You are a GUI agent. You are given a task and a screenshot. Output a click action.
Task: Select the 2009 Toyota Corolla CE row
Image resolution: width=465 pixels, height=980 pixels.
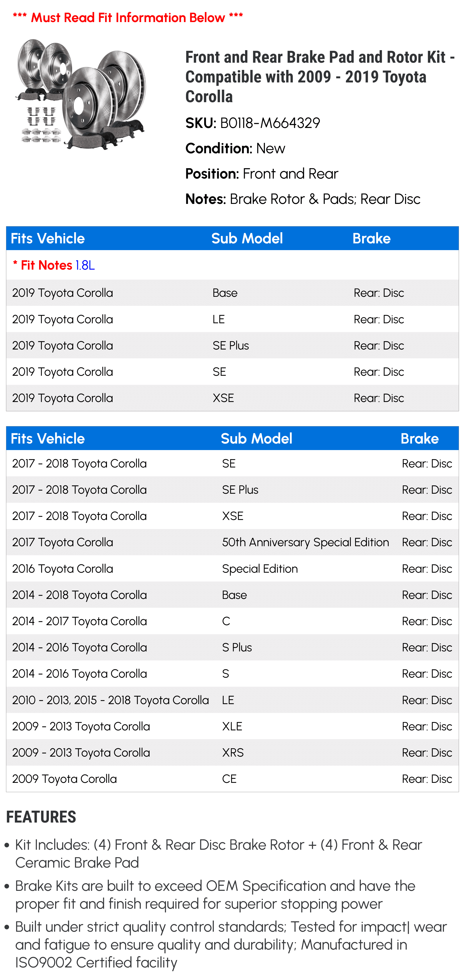coord(232,779)
